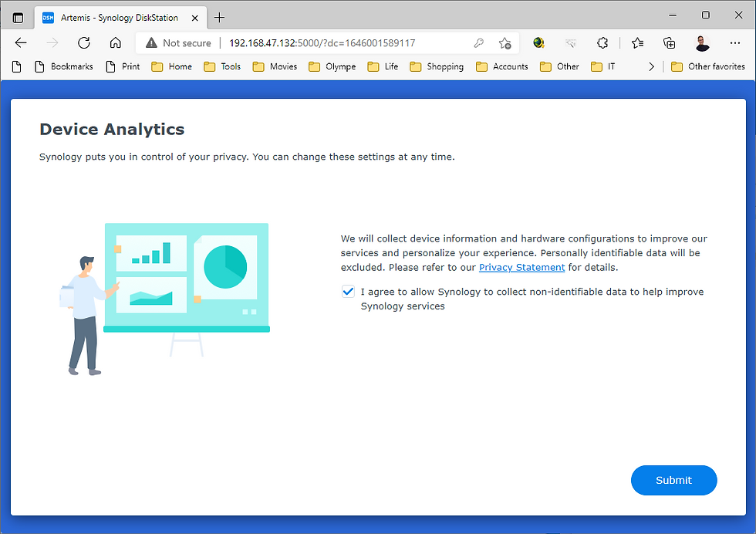
Task: Open the Privacy Statement link
Action: point(521,267)
